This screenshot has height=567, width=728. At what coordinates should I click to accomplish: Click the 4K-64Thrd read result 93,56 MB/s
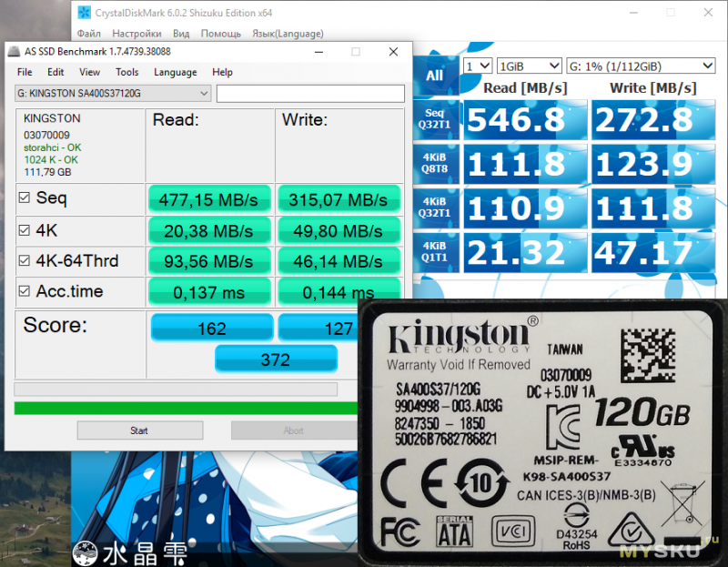209,261
